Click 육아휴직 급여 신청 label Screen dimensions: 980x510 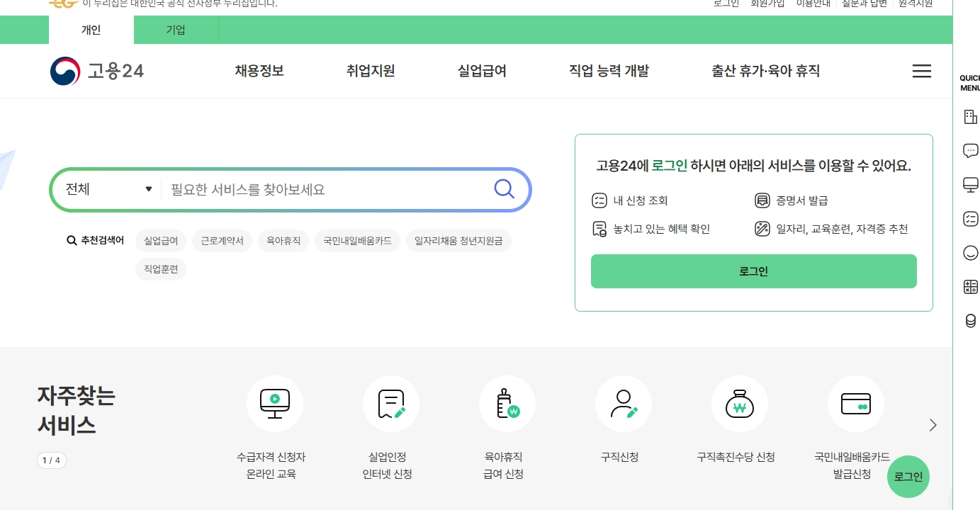pos(503,465)
